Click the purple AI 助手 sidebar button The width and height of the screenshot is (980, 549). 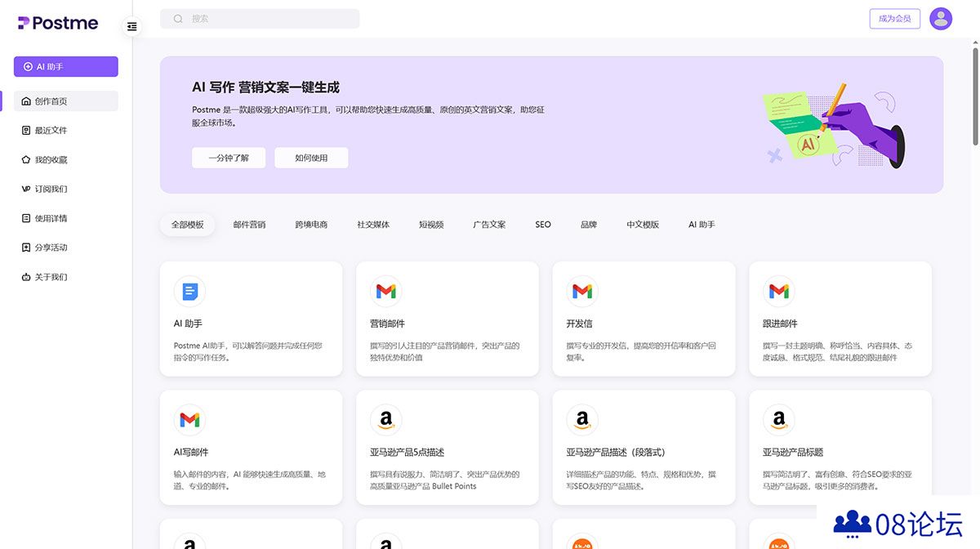(x=66, y=67)
